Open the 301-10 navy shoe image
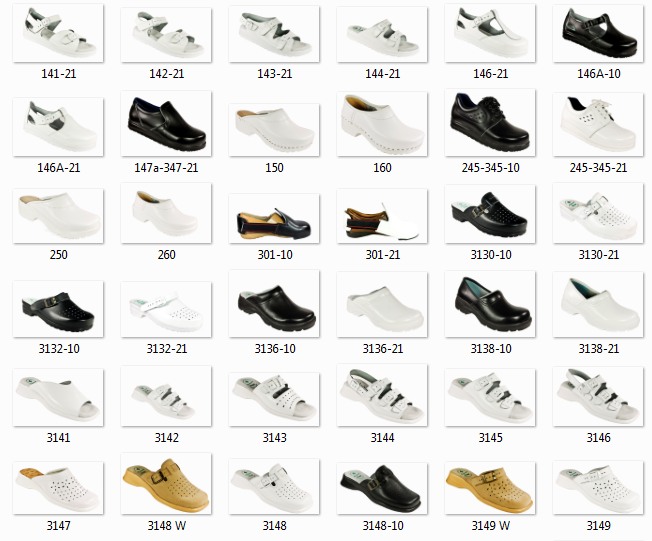 274,218
